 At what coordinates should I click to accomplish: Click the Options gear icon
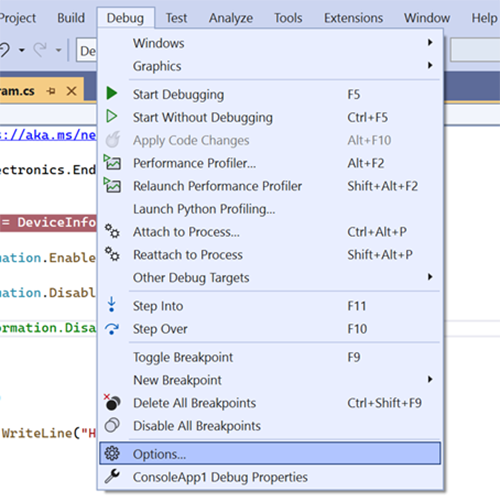(x=112, y=453)
